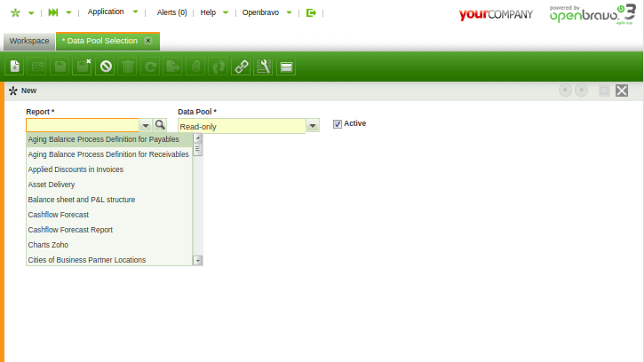Click the Refresh toolbar icon

(x=150, y=67)
